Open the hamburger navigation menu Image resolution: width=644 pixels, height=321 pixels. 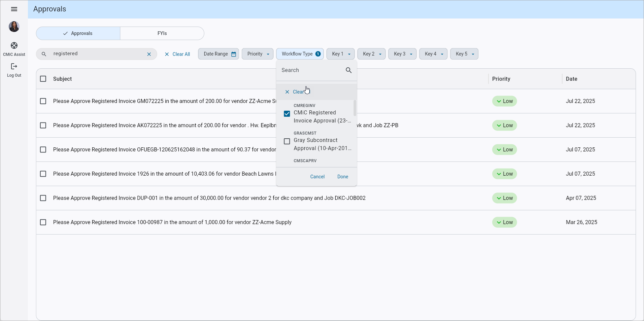pyautogui.click(x=14, y=9)
